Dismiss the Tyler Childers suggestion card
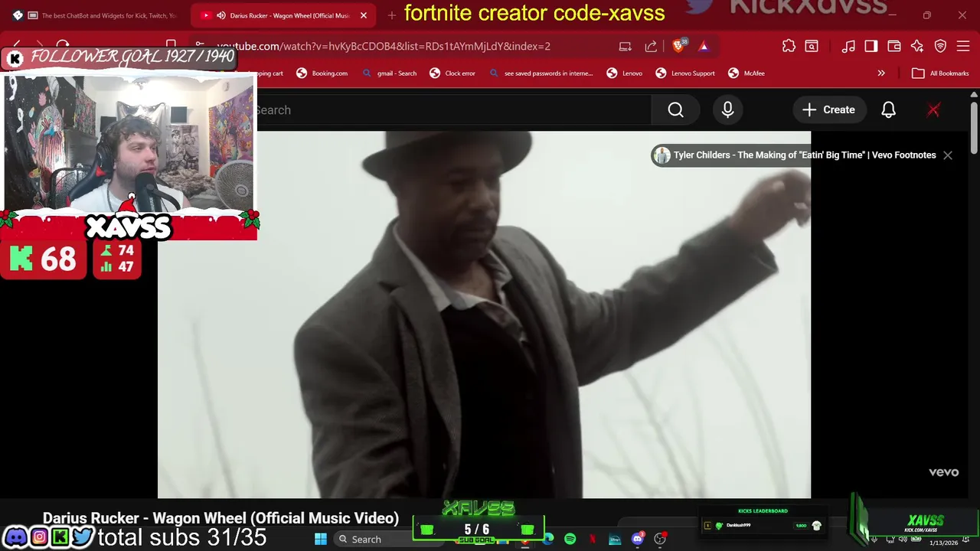Screen dimensions: 980x551 (948, 155)
